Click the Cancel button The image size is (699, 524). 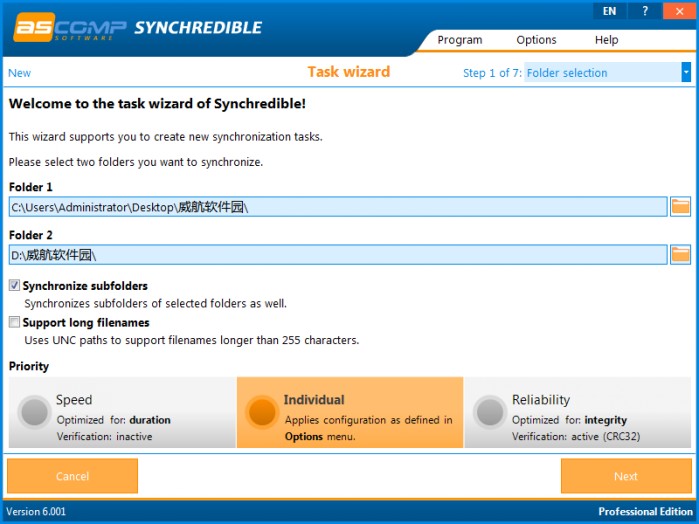click(72, 476)
